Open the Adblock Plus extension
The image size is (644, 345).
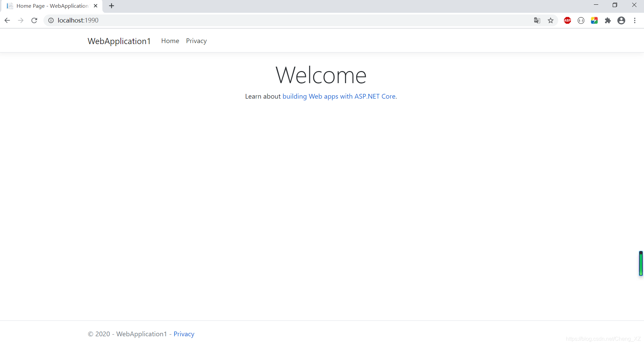[567, 21]
